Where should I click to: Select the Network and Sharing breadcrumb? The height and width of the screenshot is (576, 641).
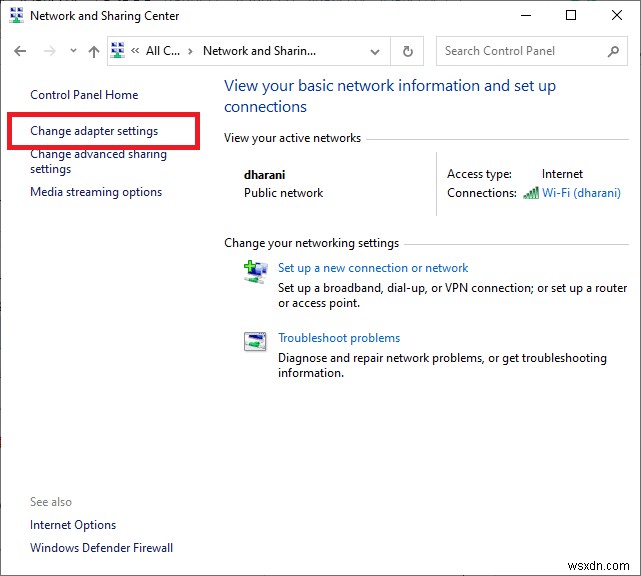pyautogui.click(x=259, y=51)
